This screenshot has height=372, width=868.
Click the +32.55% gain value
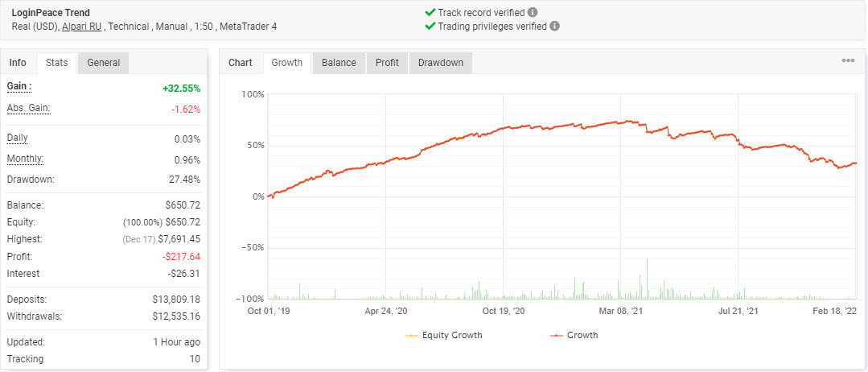click(182, 88)
